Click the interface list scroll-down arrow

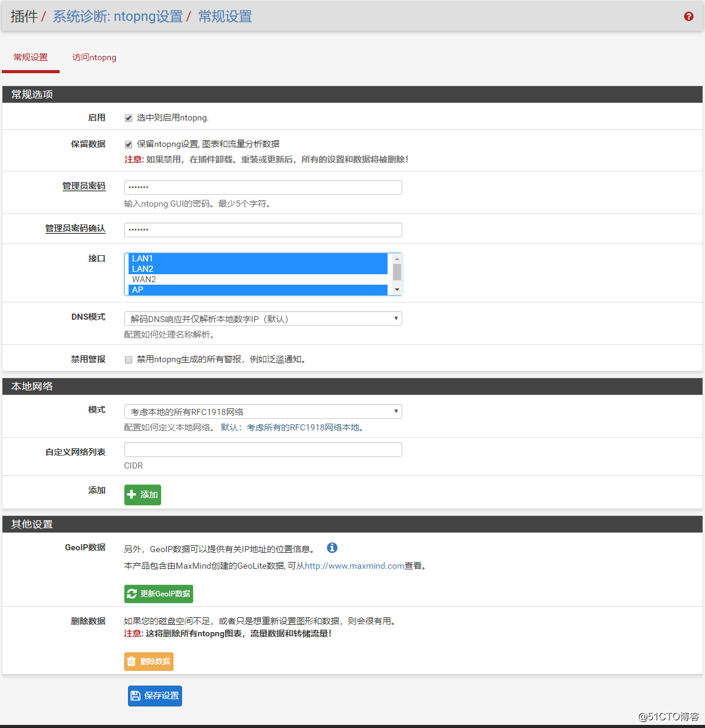pos(397,290)
